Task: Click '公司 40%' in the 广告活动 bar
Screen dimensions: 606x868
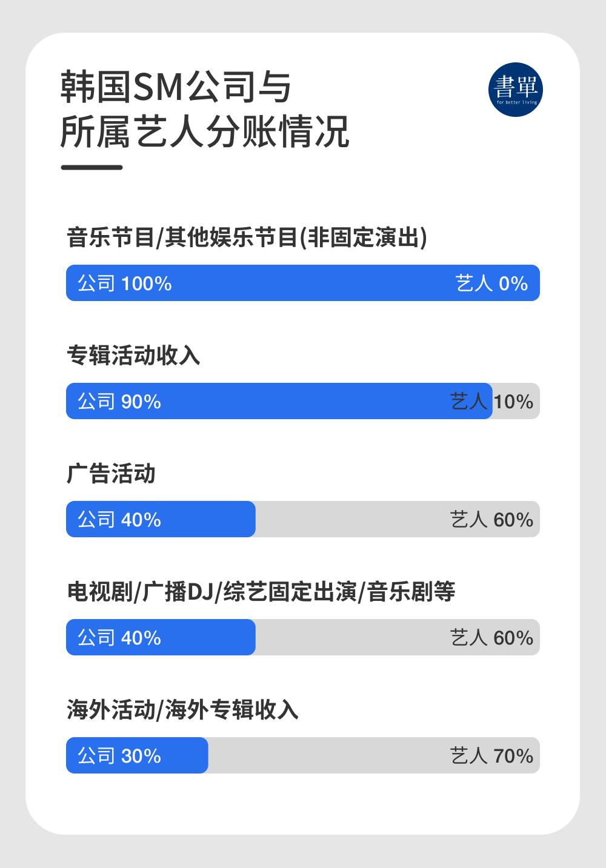Action: click(119, 520)
